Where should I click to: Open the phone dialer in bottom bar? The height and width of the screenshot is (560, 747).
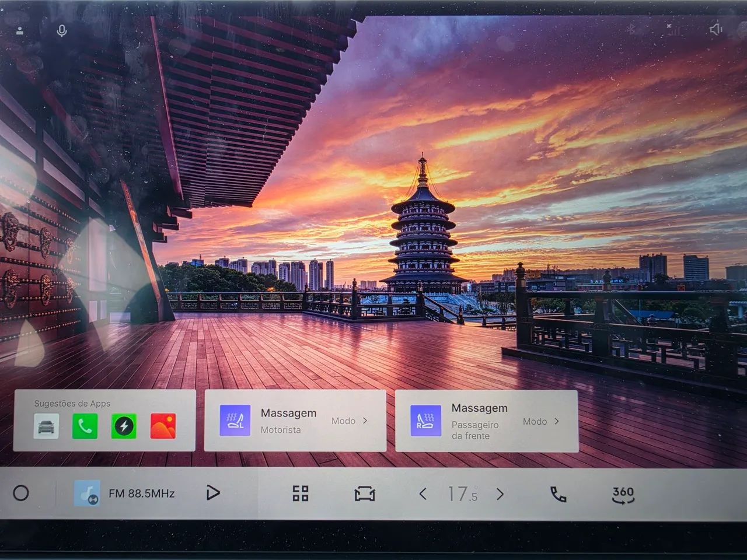(x=558, y=495)
